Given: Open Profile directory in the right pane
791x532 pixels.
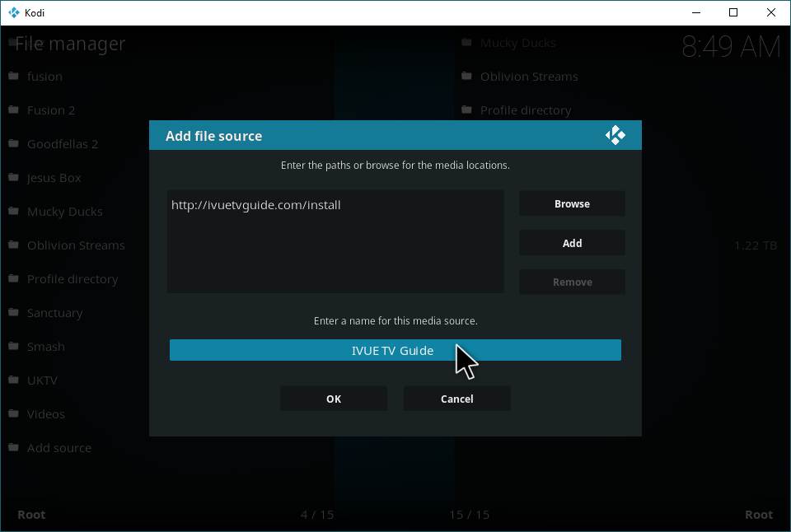Looking at the screenshot, I should [526, 110].
